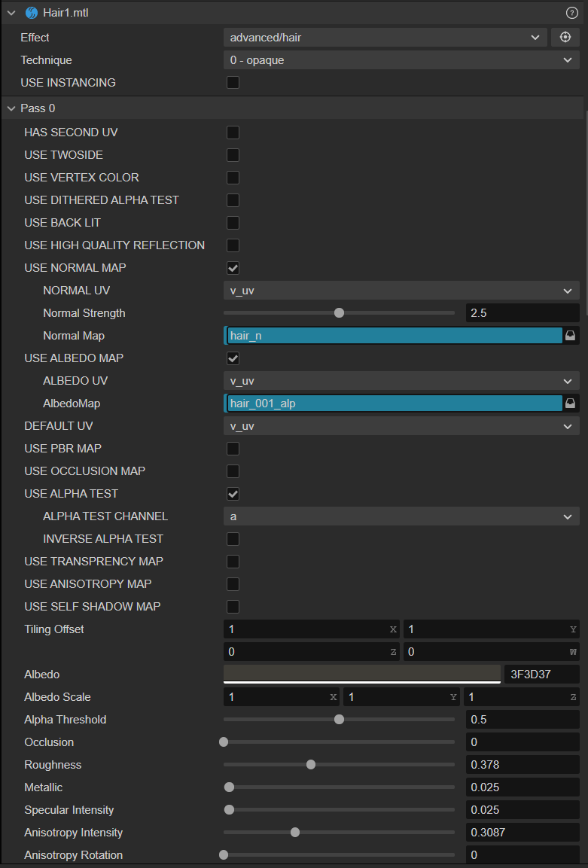
Task: Click the Roughness slider handle
Action: tap(311, 765)
